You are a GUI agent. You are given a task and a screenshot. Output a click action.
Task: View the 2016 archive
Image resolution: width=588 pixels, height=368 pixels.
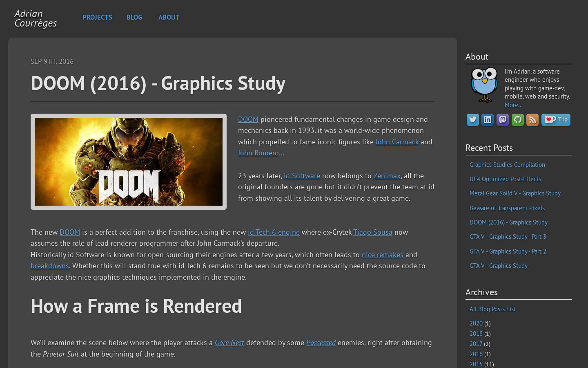476,354
